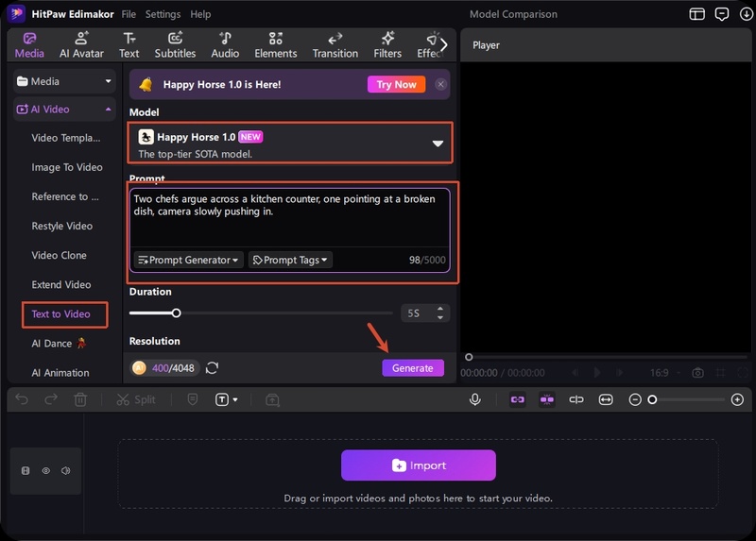The image size is (756, 541).
Task: Select Reference to video option
Action: pyautogui.click(x=65, y=196)
